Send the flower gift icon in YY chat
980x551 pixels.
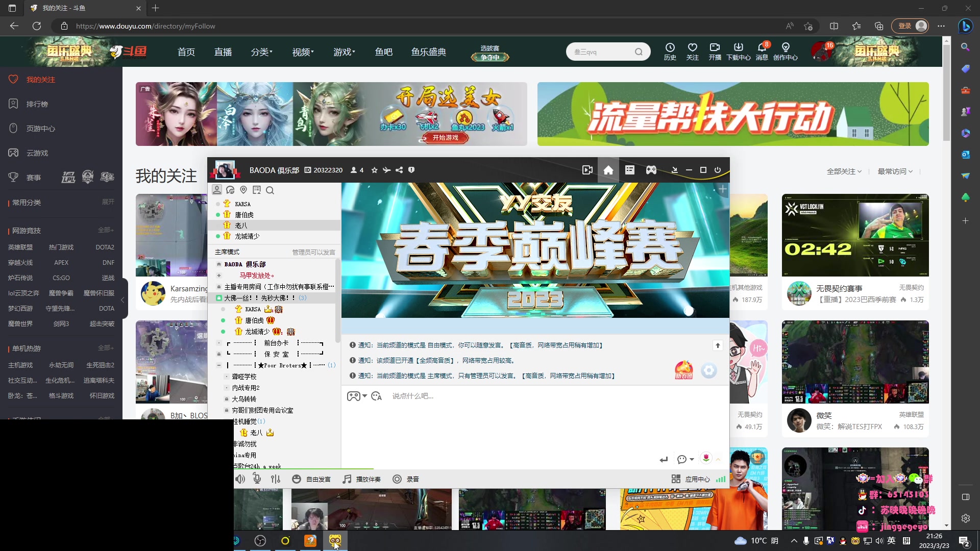[x=706, y=458]
